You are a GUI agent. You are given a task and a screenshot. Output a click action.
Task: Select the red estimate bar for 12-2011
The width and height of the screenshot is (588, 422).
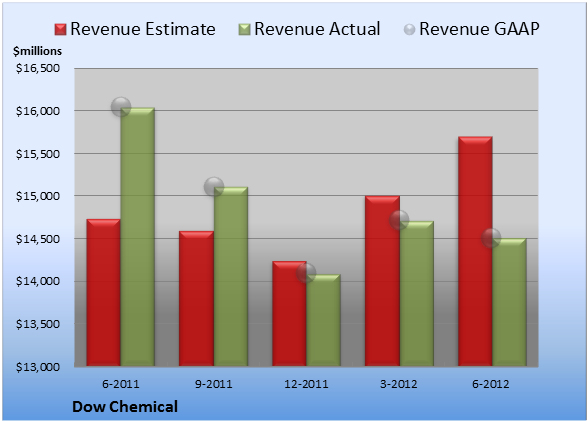tap(289, 314)
